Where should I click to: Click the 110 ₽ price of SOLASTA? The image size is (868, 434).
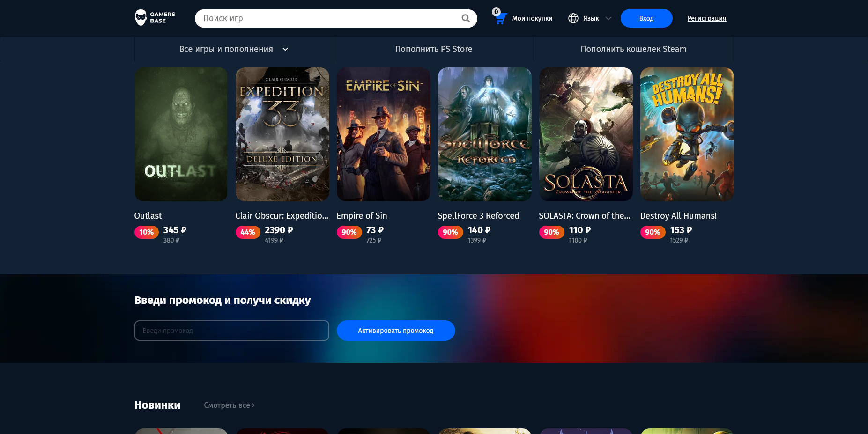(580, 230)
